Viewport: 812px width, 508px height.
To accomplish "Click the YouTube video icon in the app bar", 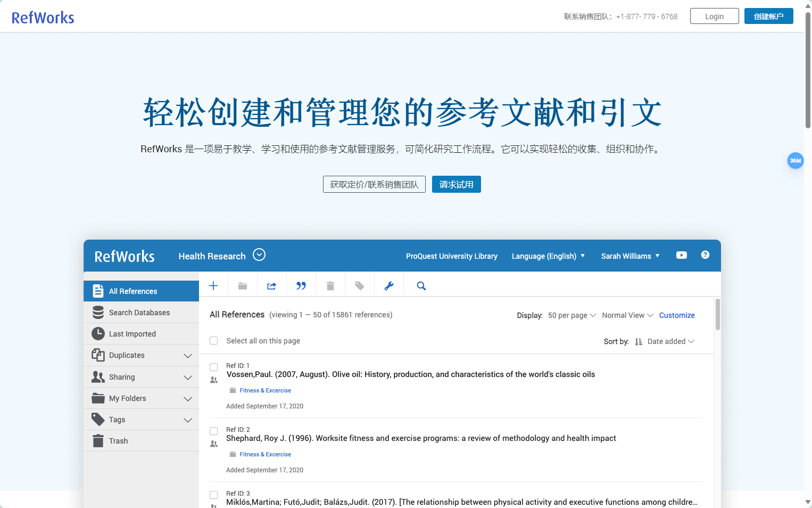I will pyautogui.click(x=681, y=255).
